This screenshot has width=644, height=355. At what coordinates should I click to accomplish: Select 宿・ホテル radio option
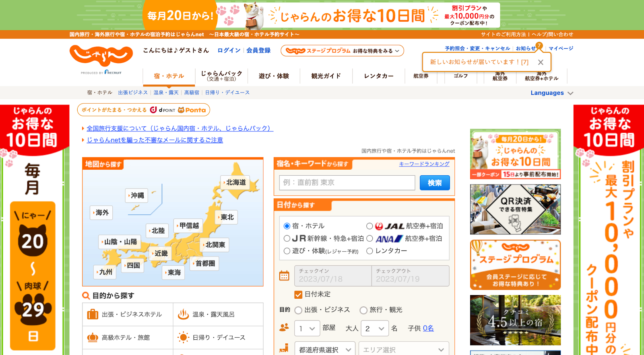tap(287, 226)
